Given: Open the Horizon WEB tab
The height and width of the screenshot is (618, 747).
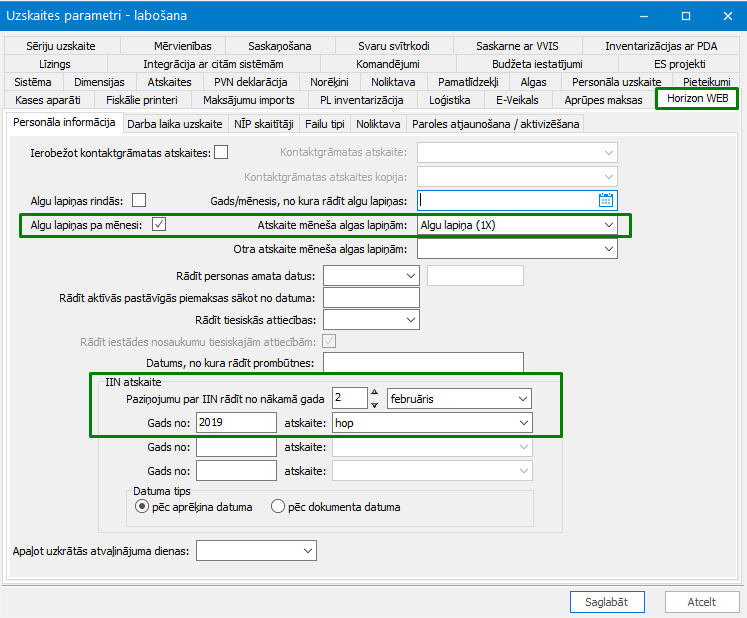Looking at the screenshot, I should point(697,99).
